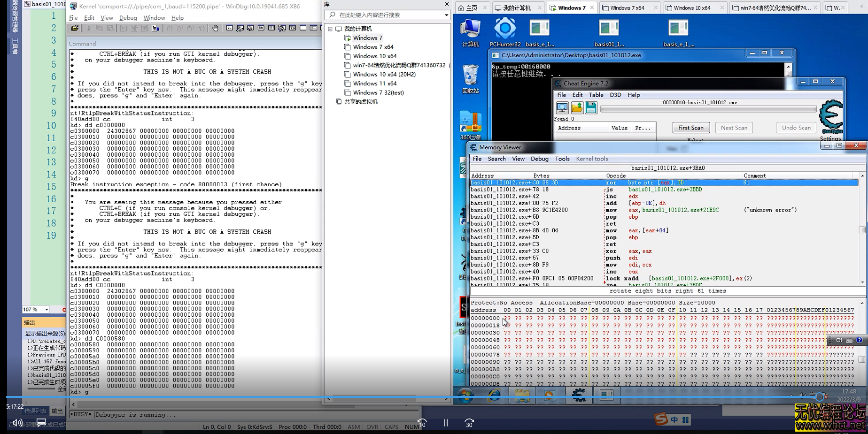The image size is (868, 434).
Task: Mute the video with the speaker icon
Action: pyautogui.click(x=17, y=423)
